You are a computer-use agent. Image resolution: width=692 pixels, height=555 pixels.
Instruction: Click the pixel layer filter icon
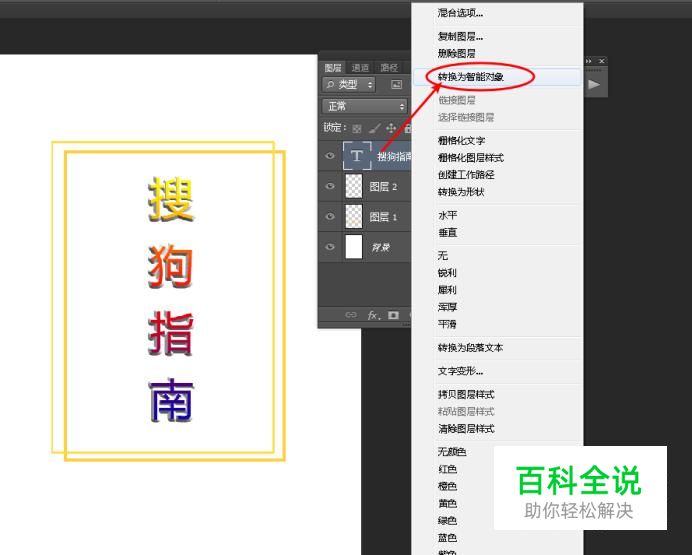click(x=396, y=84)
